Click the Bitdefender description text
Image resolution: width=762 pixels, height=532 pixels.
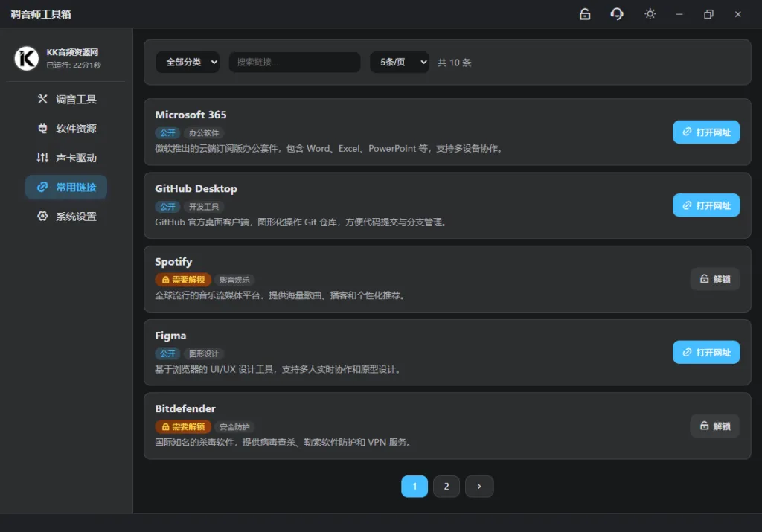click(x=284, y=443)
